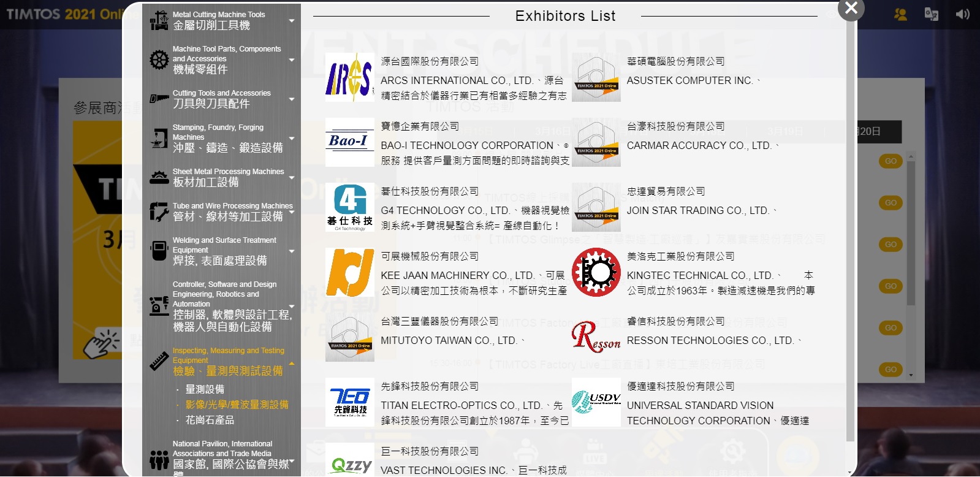The height and width of the screenshot is (477, 980).
Task: Click the first GO button in schedule
Action: coord(891,161)
